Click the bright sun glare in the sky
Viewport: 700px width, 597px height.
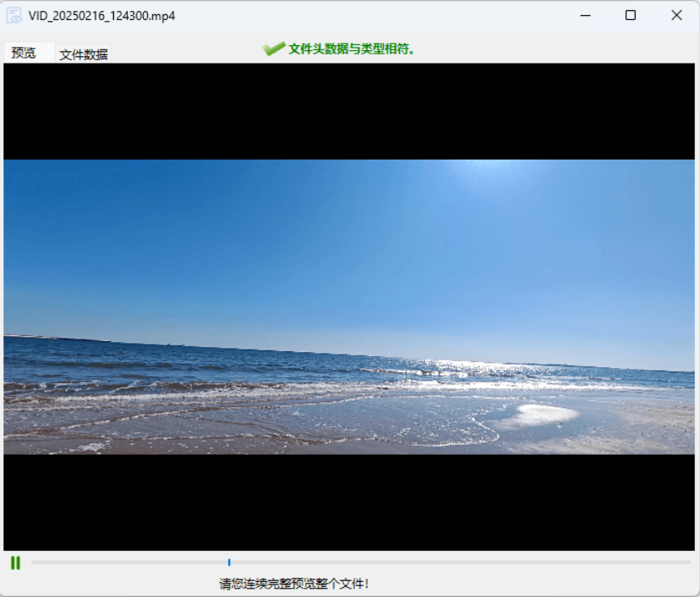click(x=484, y=170)
